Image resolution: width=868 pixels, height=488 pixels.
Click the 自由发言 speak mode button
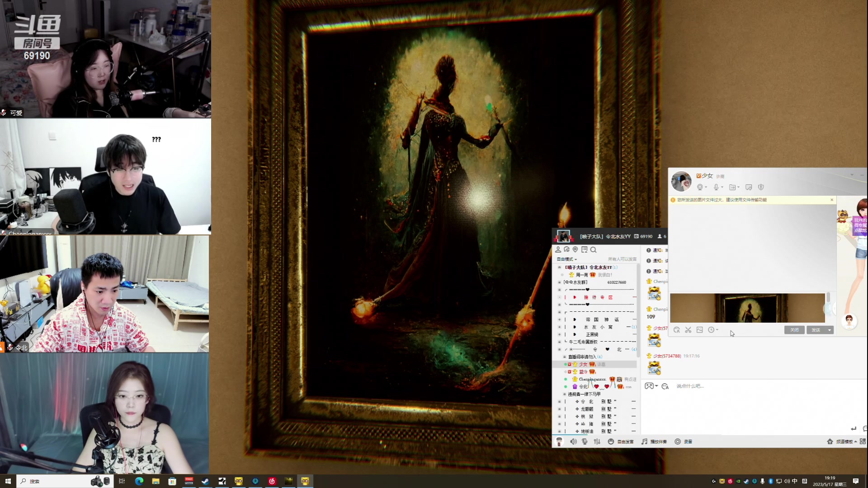[x=621, y=441]
